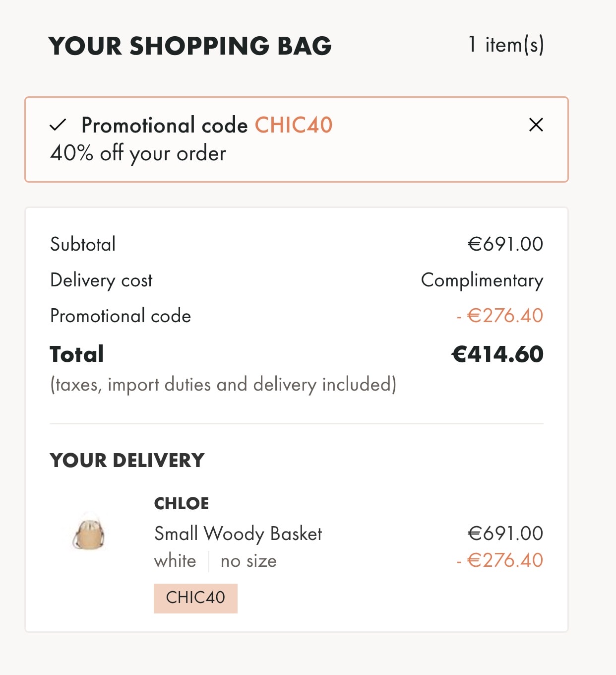The width and height of the screenshot is (616, 675).
Task: Click the white color attribute of product
Action: [175, 561]
